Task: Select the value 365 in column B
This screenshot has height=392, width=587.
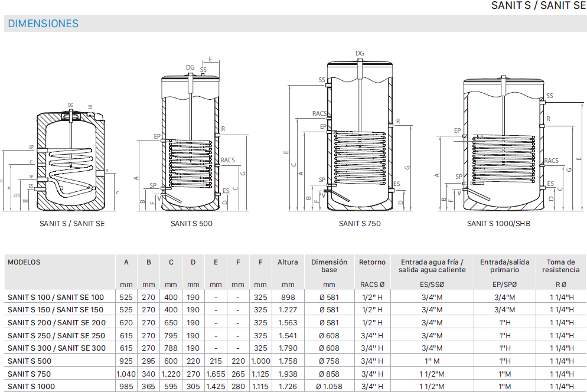Action: click(149, 386)
